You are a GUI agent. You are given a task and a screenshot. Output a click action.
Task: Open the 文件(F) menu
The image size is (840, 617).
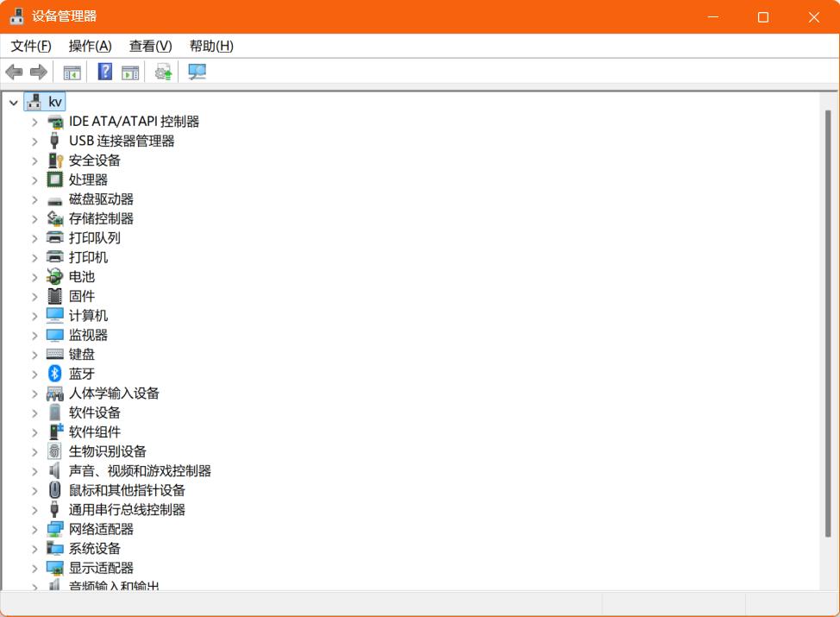[31, 46]
